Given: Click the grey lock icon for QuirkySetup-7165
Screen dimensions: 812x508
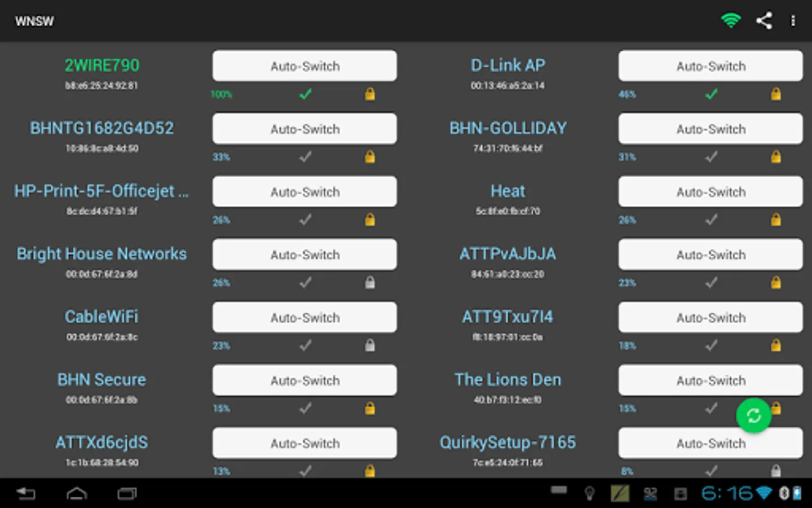Looking at the screenshot, I should coord(776,470).
